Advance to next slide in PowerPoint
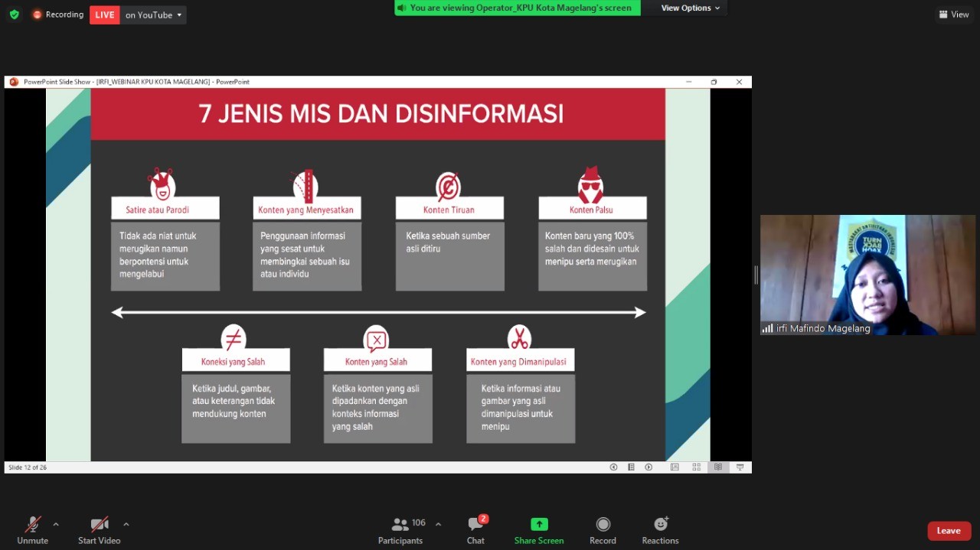Screen dimensions: 980x550 648,467
